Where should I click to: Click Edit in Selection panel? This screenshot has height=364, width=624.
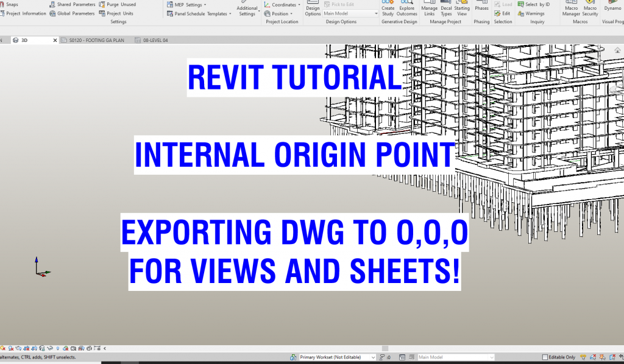pyautogui.click(x=502, y=13)
